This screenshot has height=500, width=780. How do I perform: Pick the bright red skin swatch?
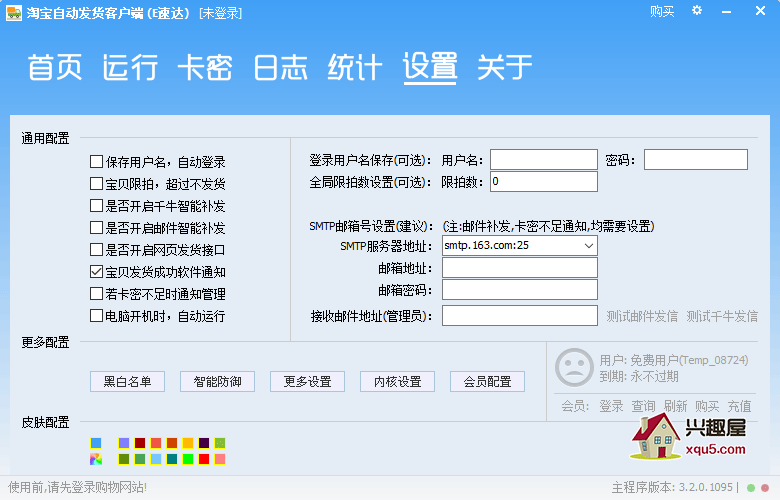(x=204, y=459)
